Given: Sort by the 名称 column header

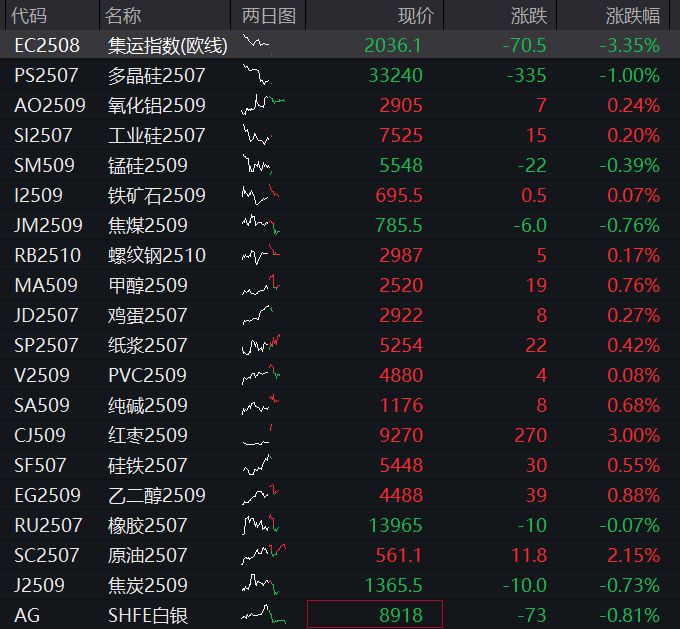Looking at the screenshot, I should coord(124,15).
